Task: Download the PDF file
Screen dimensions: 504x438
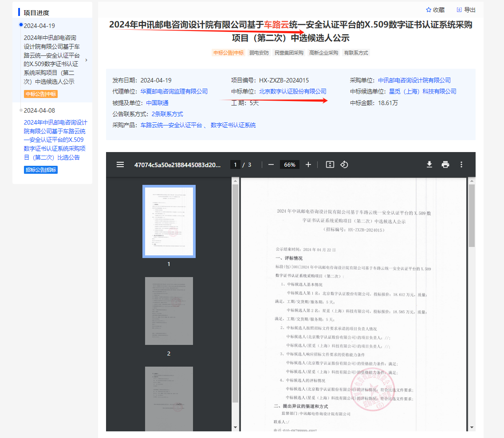Action: point(429,165)
